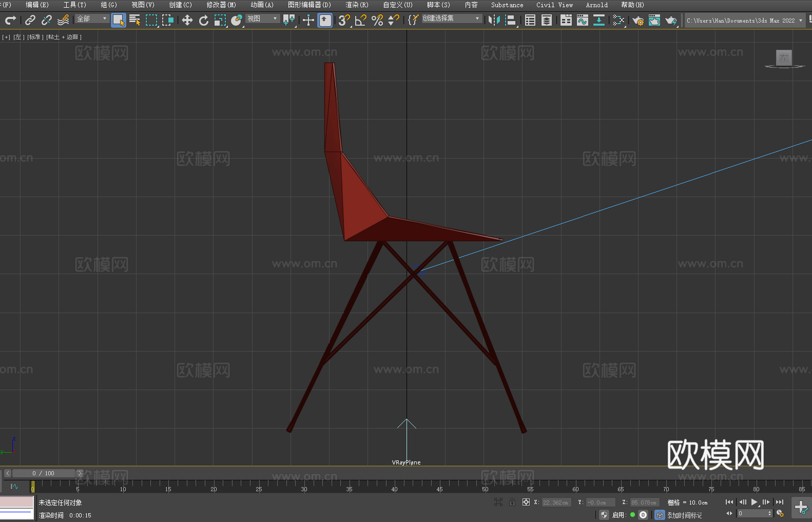Open the 编辑(E) menu
Viewport: 812px width, 522px height.
37,5
